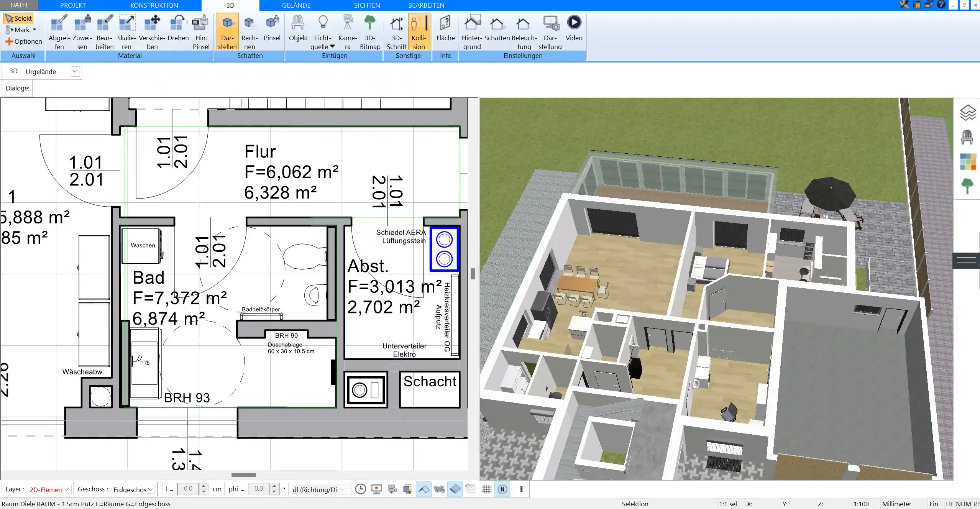Viewport: 980px width, 509px height.
Task: Click the Fläche info tool
Action: (x=445, y=28)
